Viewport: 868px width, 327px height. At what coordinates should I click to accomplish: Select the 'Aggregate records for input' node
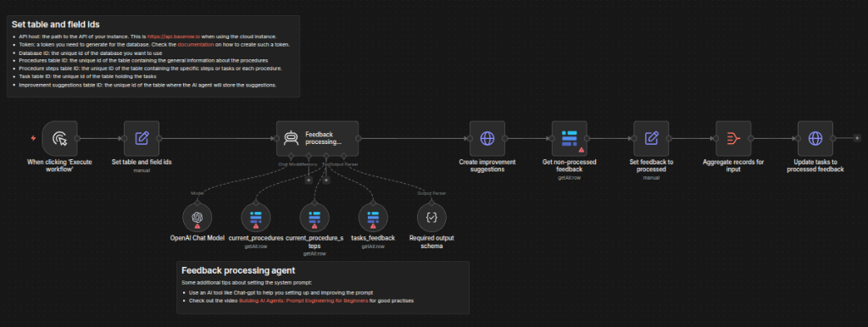733,138
